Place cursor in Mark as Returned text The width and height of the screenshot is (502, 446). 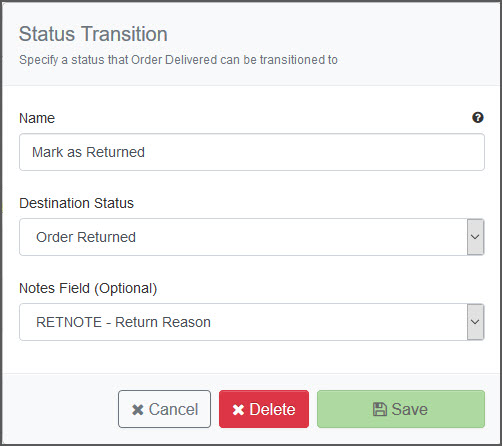pyautogui.click(x=88, y=152)
